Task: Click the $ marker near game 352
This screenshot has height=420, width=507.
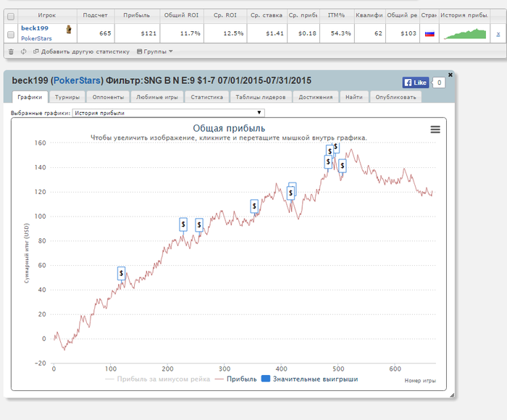Action: point(254,206)
